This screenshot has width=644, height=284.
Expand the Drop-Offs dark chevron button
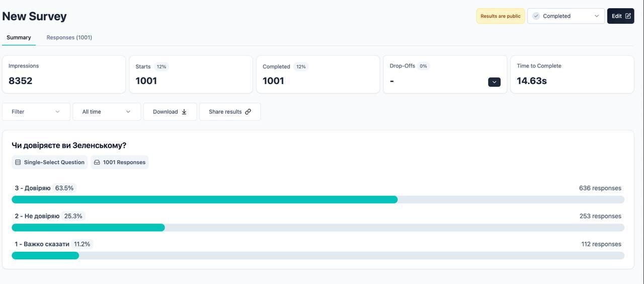(x=494, y=82)
